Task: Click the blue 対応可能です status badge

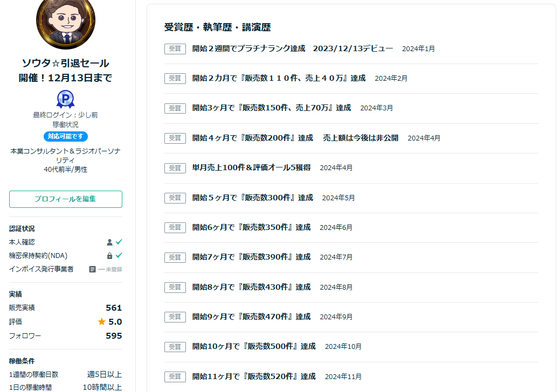Action: pyautogui.click(x=66, y=137)
